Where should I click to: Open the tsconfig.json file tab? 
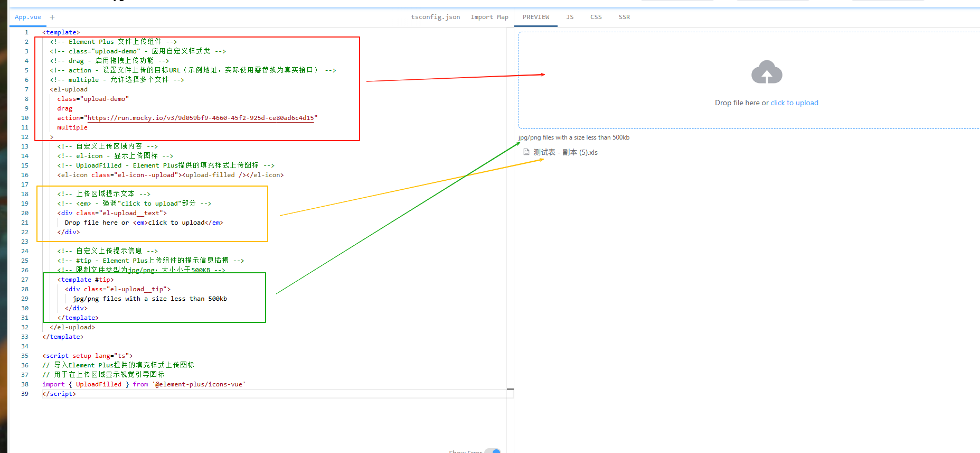[436, 17]
